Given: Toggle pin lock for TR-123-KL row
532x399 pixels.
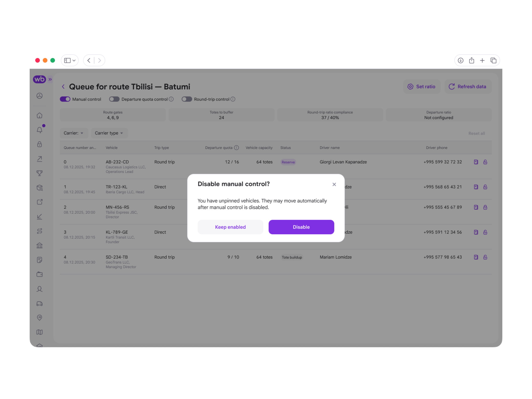Looking at the screenshot, I should coord(485,187).
